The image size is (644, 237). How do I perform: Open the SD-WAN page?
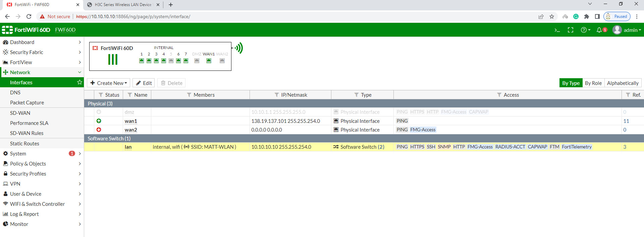tap(42, 113)
